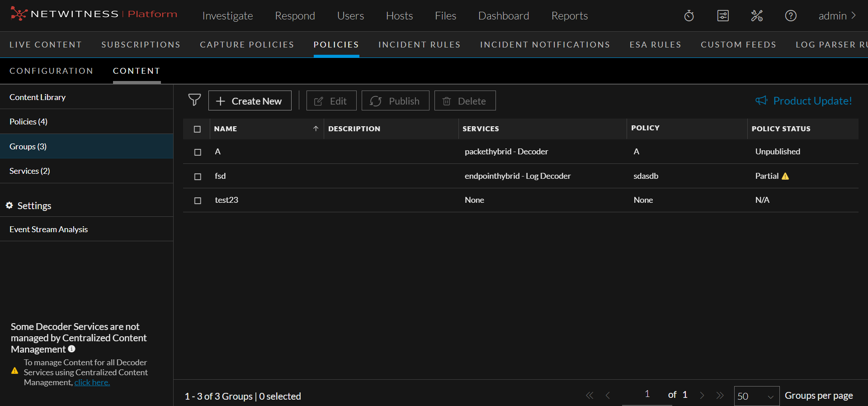Sort by Name column arrow
The width and height of the screenshot is (868, 406).
click(316, 129)
